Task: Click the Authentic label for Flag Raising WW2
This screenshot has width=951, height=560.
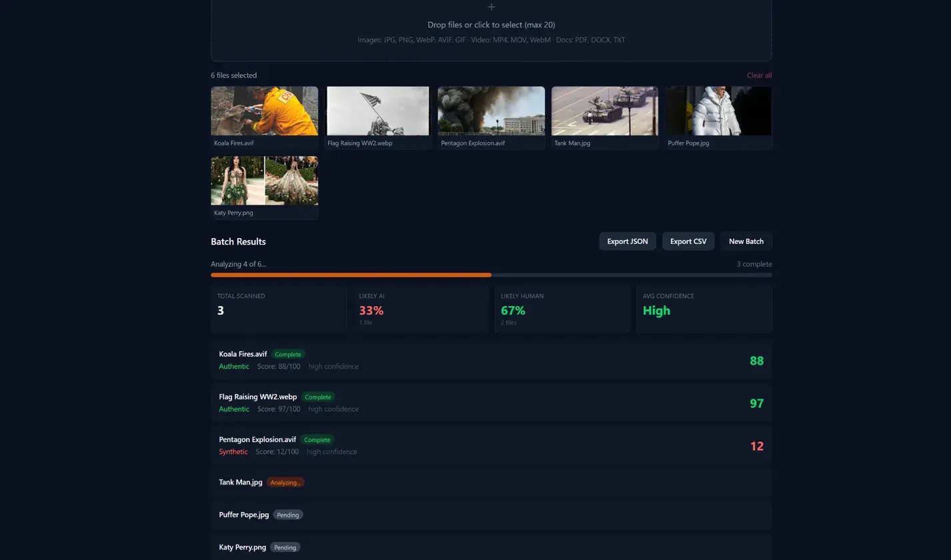Action: pos(234,409)
